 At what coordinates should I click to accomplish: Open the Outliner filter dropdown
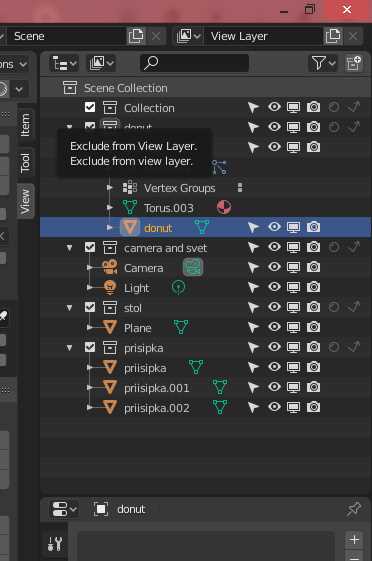(323, 63)
